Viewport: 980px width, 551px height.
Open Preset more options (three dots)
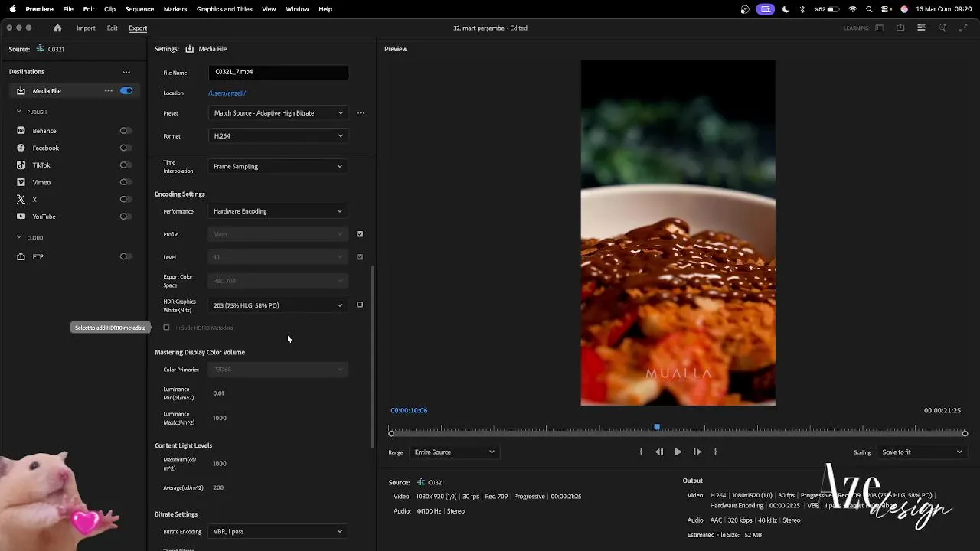(x=361, y=113)
